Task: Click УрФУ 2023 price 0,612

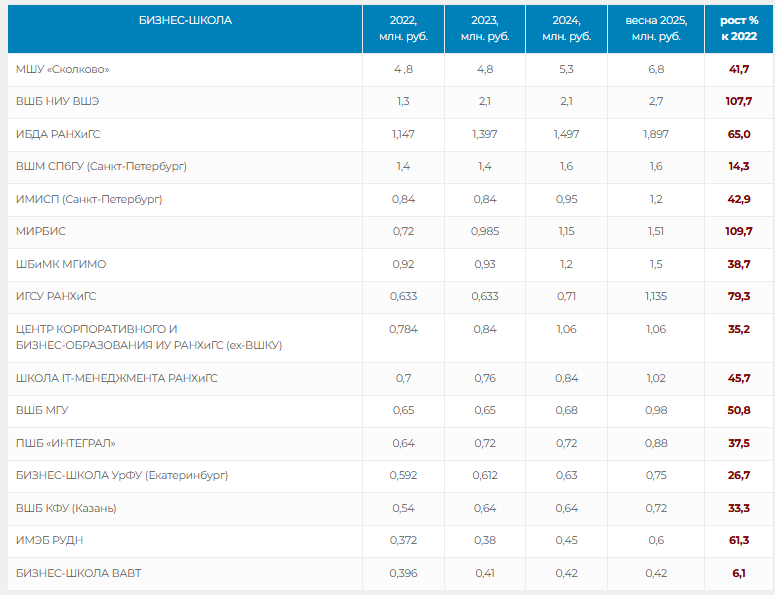Action: click(x=485, y=475)
